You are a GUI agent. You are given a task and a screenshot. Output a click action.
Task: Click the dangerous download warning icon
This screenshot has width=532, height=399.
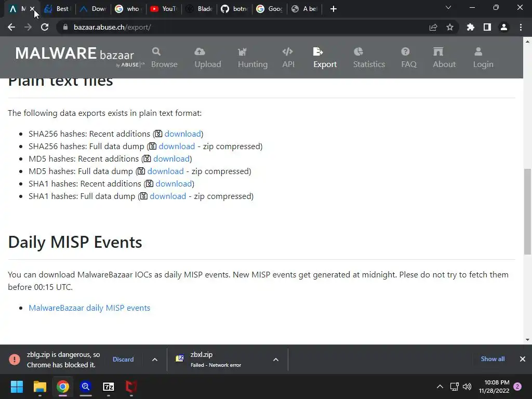14,360
